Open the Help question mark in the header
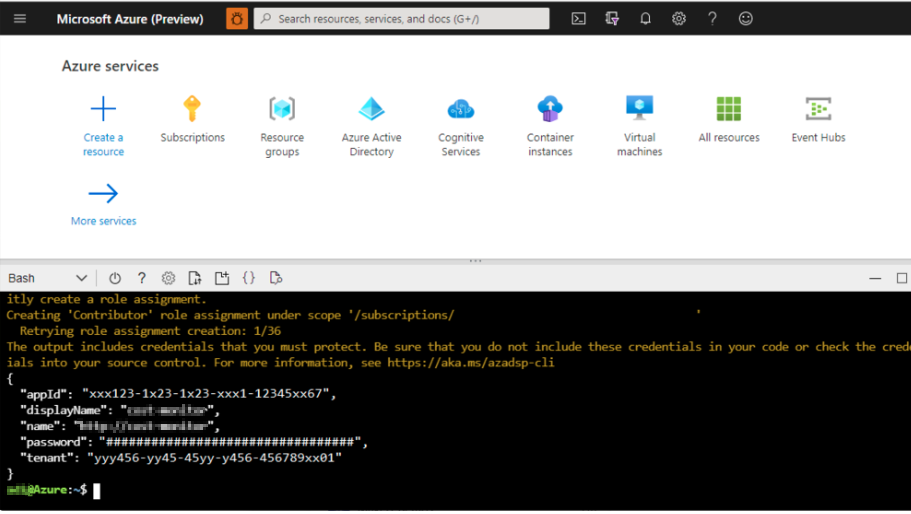 click(x=712, y=19)
